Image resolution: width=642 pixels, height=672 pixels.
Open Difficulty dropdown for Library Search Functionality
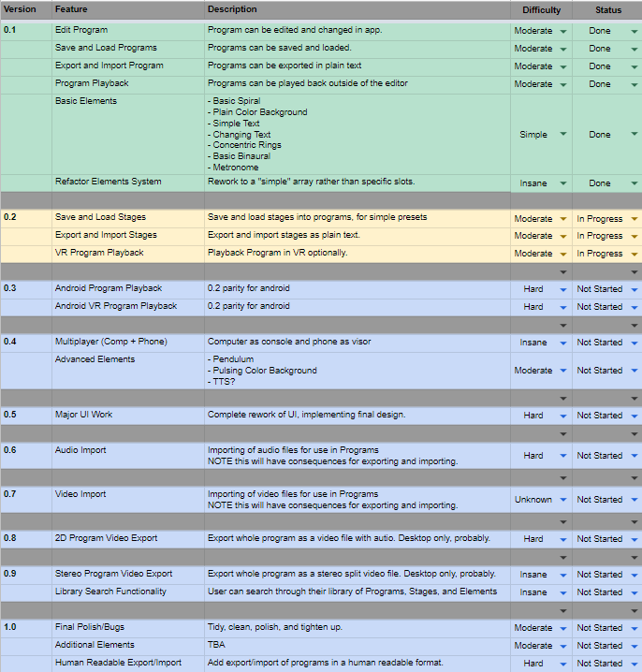tap(563, 592)
